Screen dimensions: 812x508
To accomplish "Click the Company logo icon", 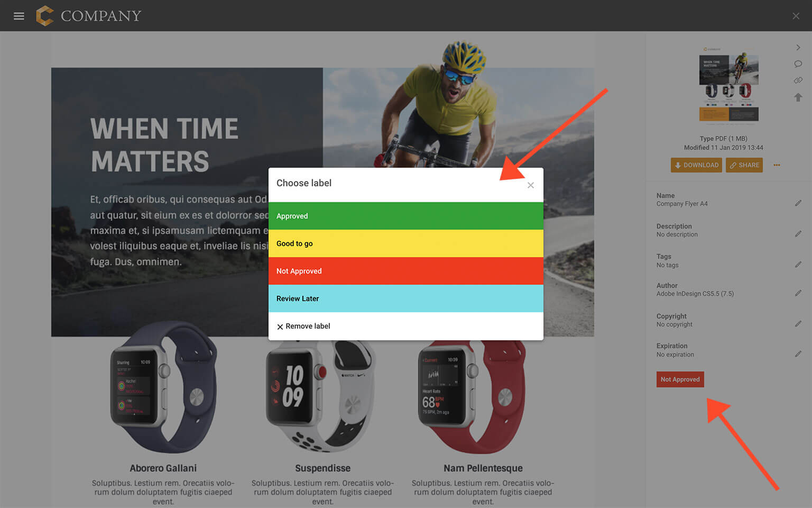I will coord(45,16).
